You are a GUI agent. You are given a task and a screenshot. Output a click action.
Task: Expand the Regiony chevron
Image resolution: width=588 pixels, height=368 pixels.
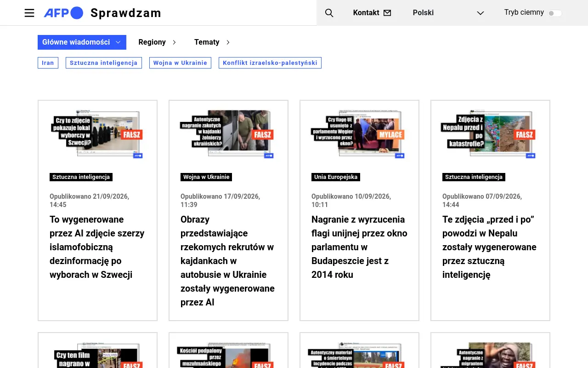(174, 42)
